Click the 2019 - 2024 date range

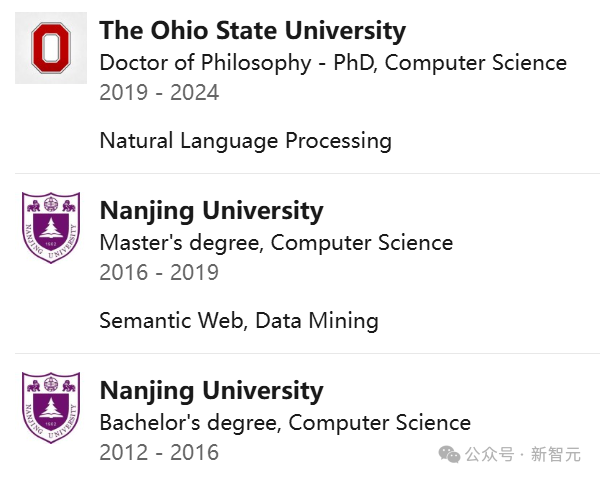pos(159,93)
